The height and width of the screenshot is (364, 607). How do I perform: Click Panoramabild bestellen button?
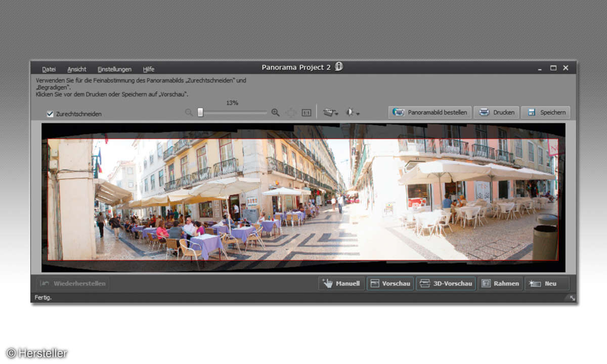tap(430, 112)
